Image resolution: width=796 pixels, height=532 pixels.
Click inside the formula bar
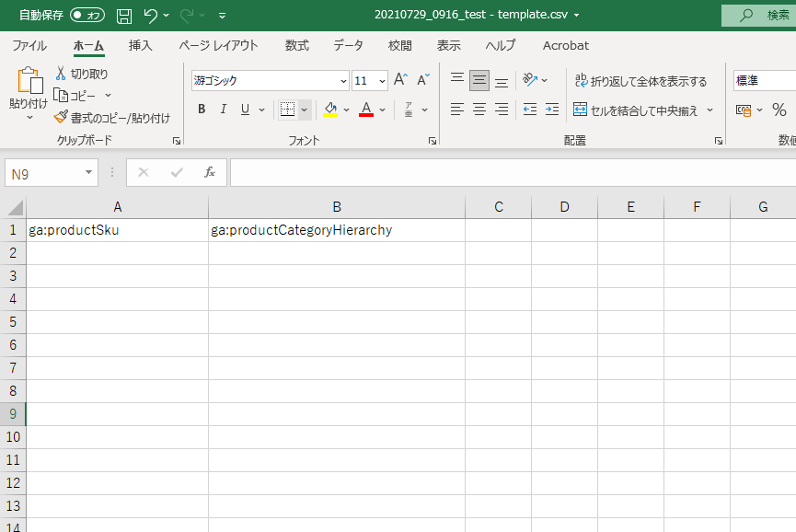pos(513,173)
